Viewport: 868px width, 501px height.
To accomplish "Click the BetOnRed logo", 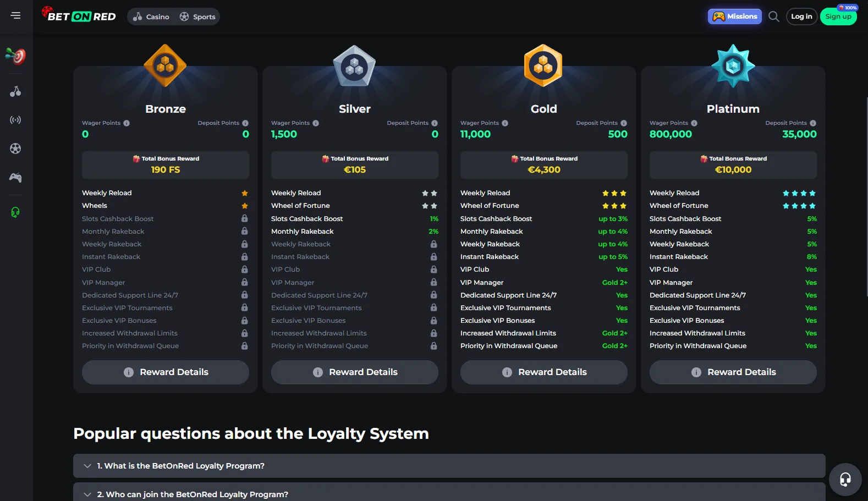I will (x=80, y=15).
